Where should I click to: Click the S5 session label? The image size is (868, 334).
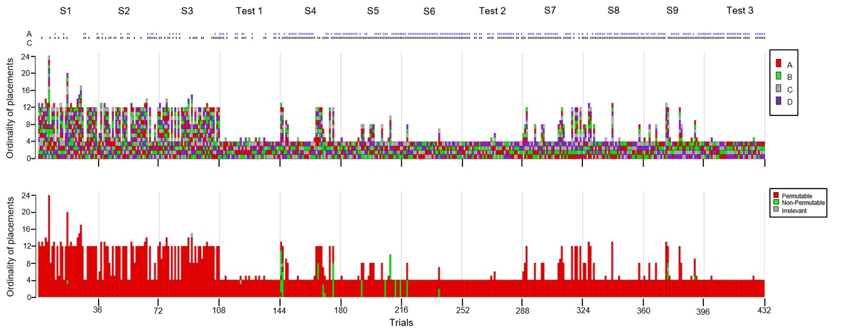[x=373, y=11]
